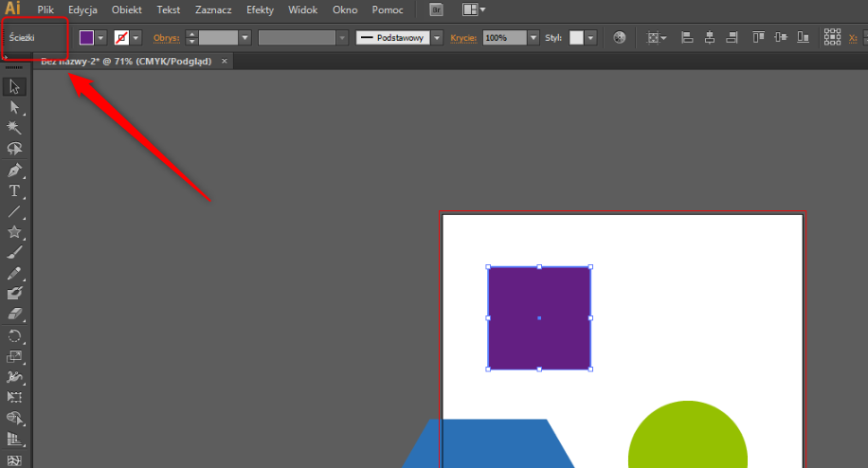
Task: Click the Vertical Align Top icon
Action: 758,38
